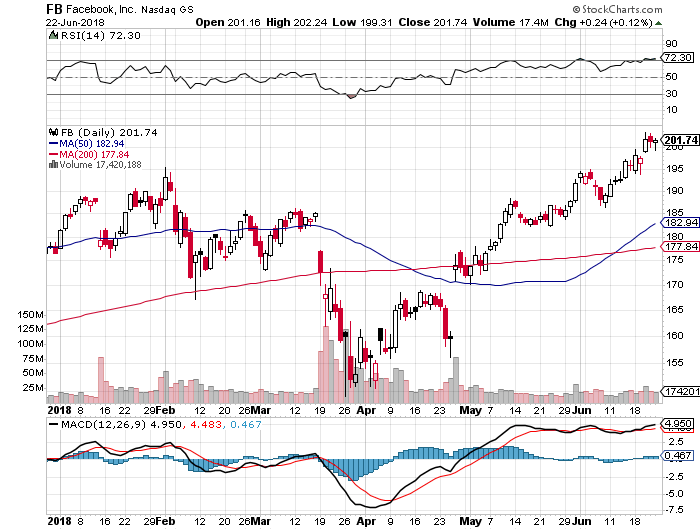This screenshot has height=530, width=700.
Task: Click the Apr label on price chart axis
Action: [366, 410]
